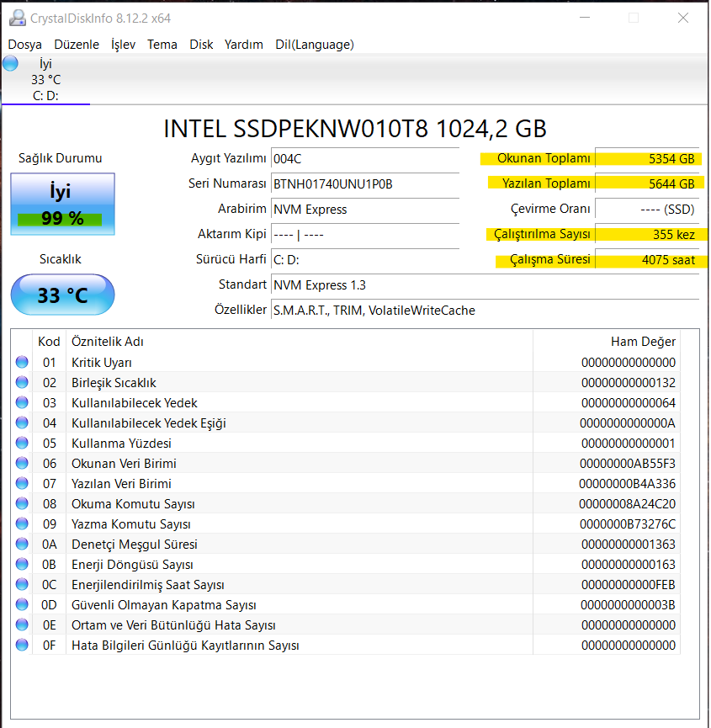Click the disk health orb in drive bar
Viewport: 711px width, 728px height.
(11, 64)
